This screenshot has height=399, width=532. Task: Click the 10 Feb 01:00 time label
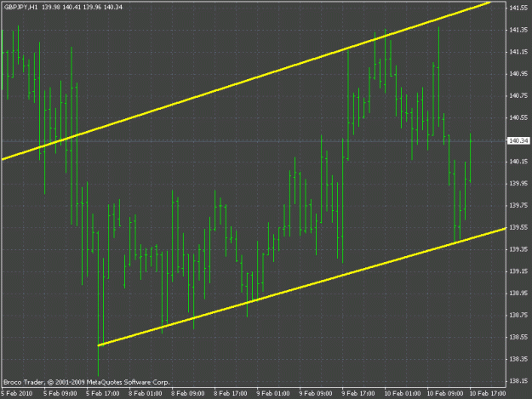tap(403, 393)
